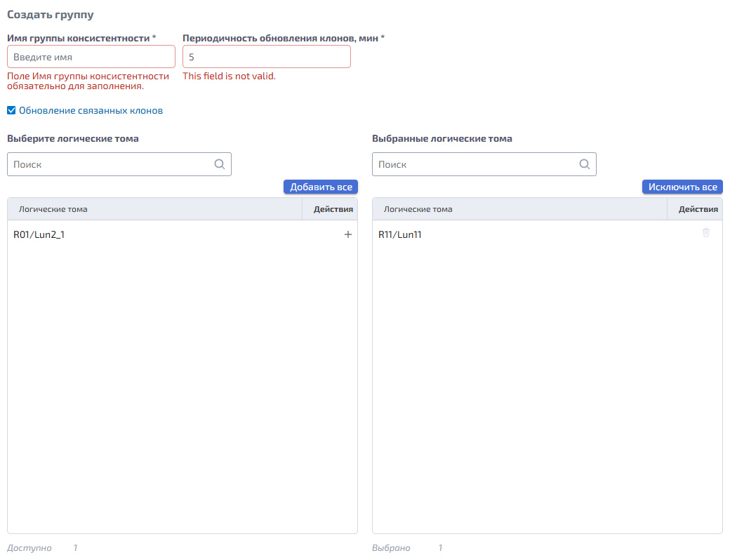
Task: Click the Логические тома header in available table
Action: click(53, 210)
